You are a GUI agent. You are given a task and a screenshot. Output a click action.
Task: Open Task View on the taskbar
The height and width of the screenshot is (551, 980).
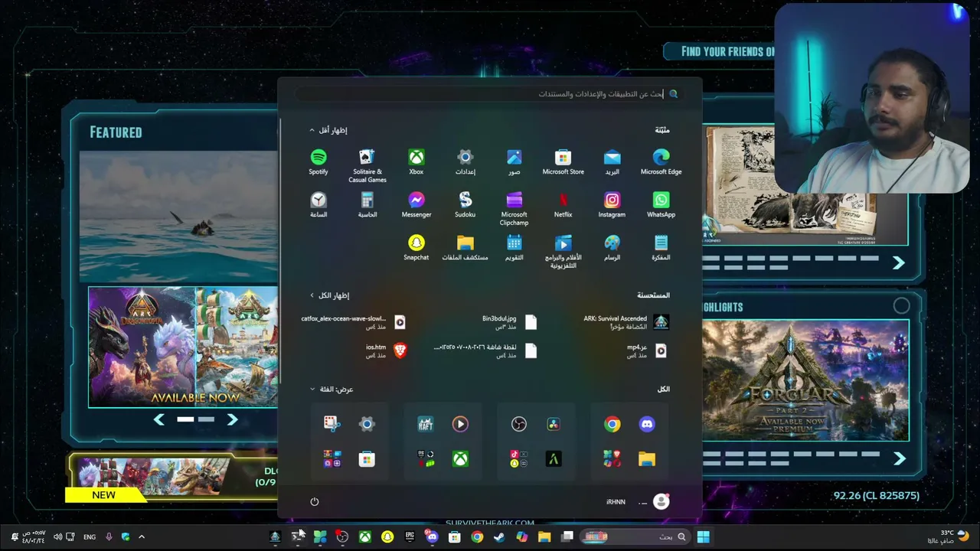pyautogui.click(x=567, y=536)
